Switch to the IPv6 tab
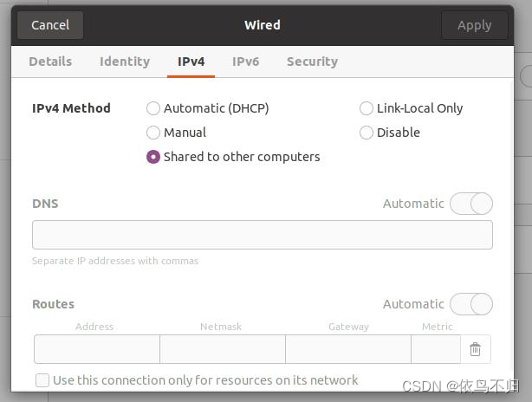The width and height of the screenshot is (532, 402). click(x=246, y=62)
